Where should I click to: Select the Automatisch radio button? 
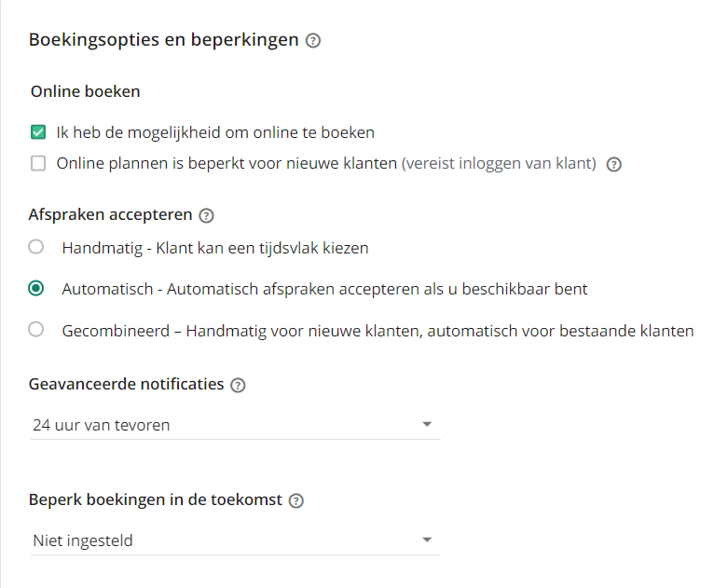pos(36,289)
